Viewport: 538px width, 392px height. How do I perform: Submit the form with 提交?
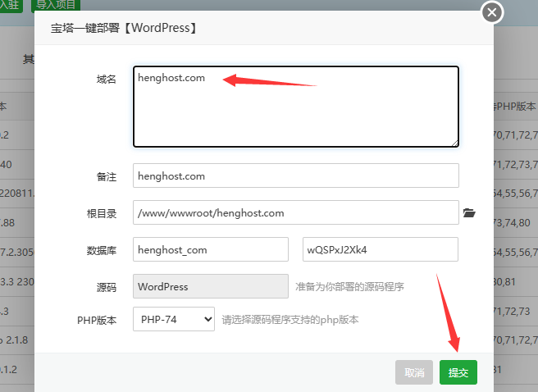[x=458, y=372]
